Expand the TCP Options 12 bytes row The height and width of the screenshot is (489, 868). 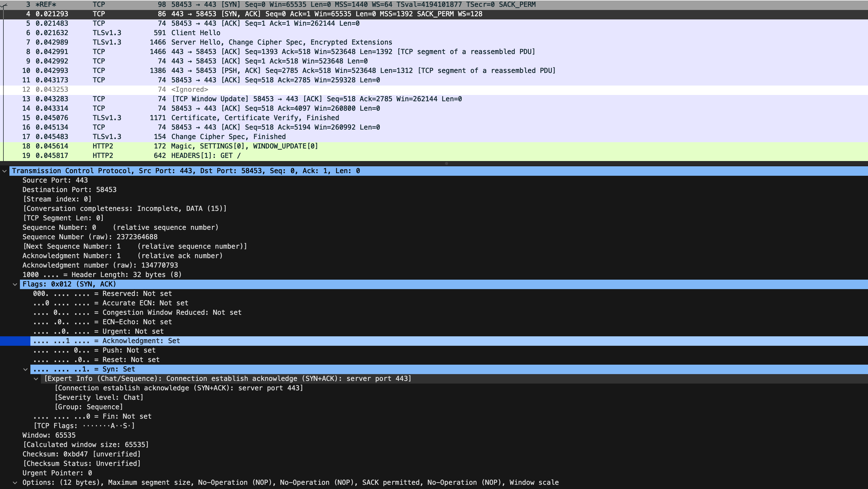click(x=15, y=483)
